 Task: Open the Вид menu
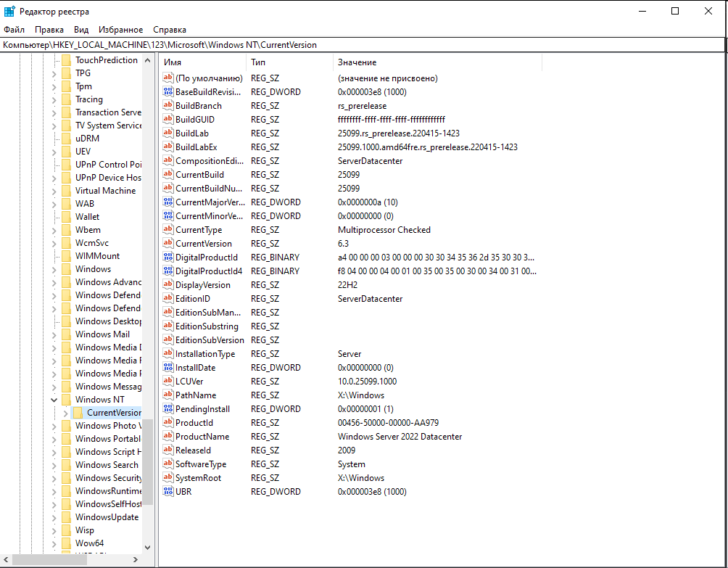(x=80, y=30)
